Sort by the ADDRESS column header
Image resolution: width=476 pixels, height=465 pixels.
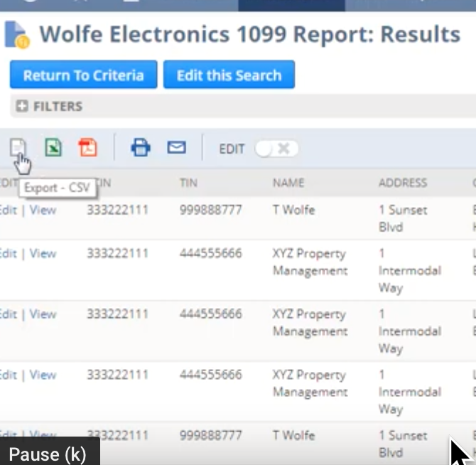(x=403, y=183)
